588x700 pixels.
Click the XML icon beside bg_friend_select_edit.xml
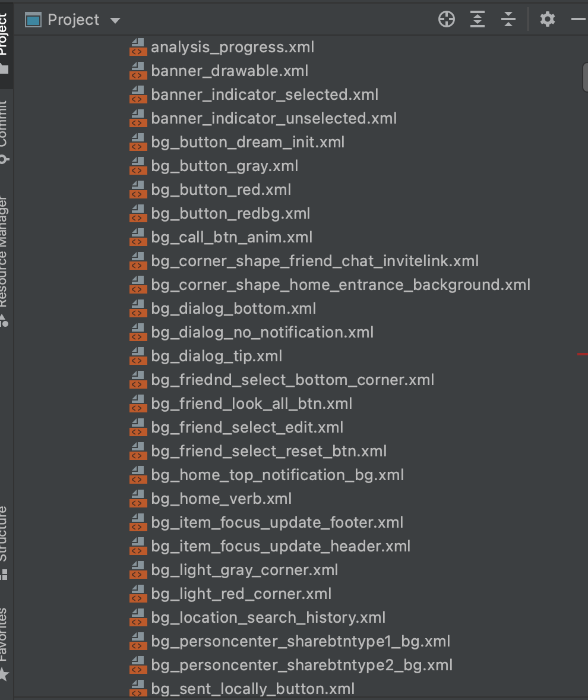click(x=138, y=427)
